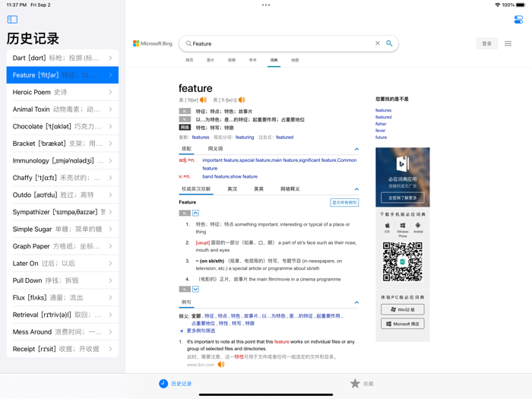Open the Animal Toxin history entry

[x=62, y=109]
